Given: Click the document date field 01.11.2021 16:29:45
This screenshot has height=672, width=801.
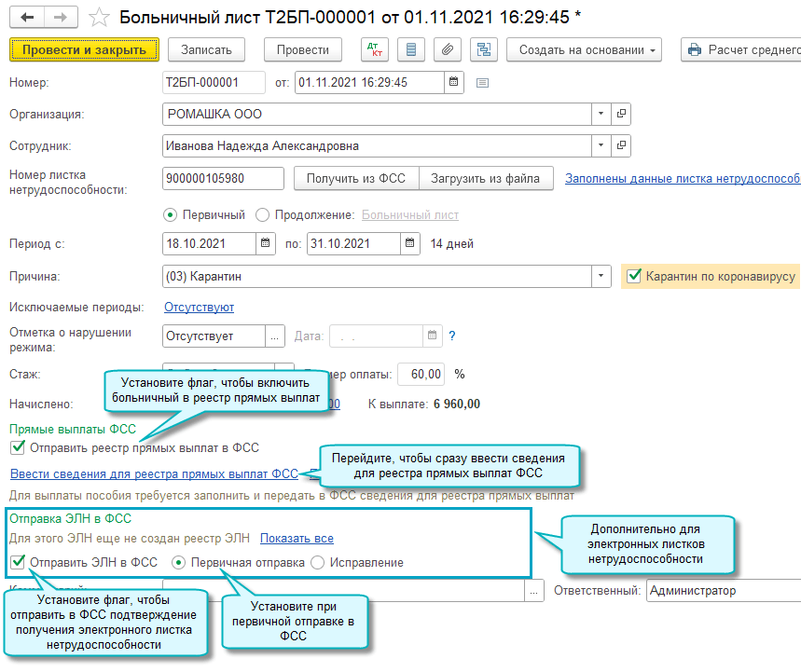Looking at the screenshot, I should point(369,82).
